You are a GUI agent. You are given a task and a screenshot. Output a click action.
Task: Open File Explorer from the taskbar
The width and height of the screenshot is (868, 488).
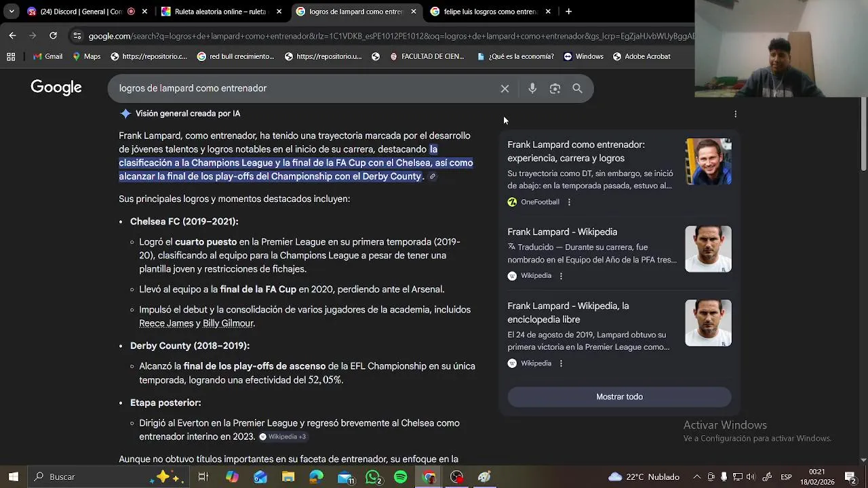[288, 477]
